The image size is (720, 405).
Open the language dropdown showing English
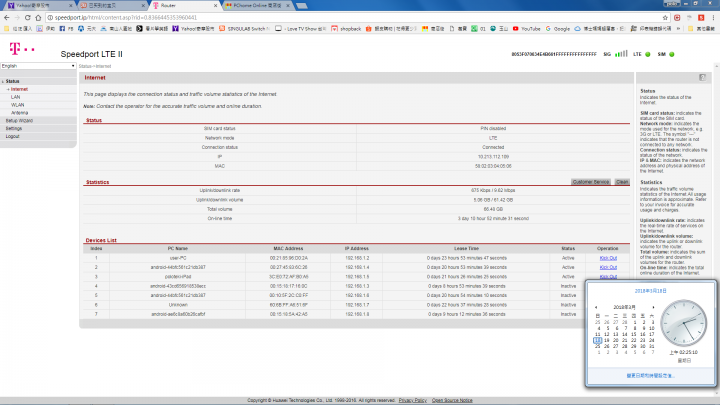pos(38,66)
